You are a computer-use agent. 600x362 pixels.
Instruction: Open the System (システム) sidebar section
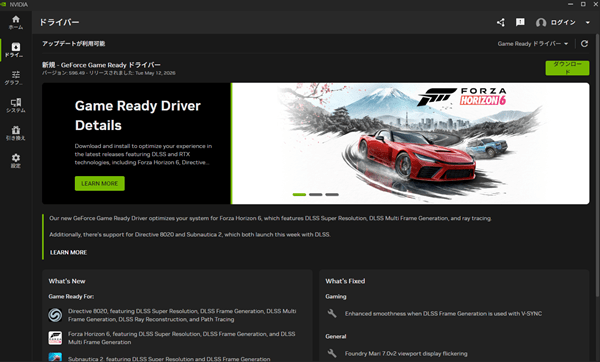click(16, 106)
